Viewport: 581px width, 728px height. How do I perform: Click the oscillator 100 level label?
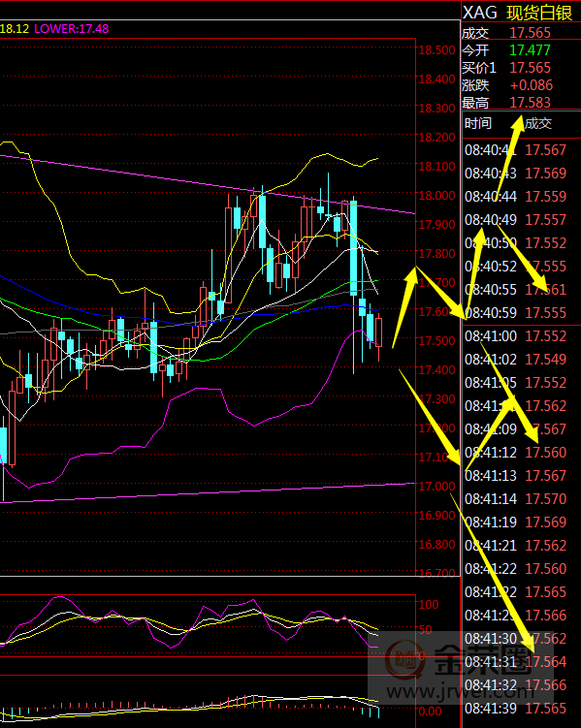point(429,605)
